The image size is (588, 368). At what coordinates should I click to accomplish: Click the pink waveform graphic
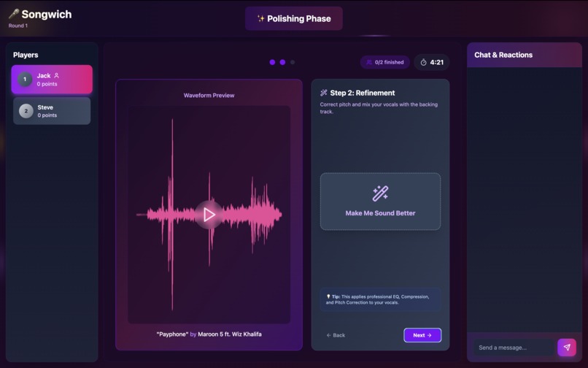[x=209, y=215]
